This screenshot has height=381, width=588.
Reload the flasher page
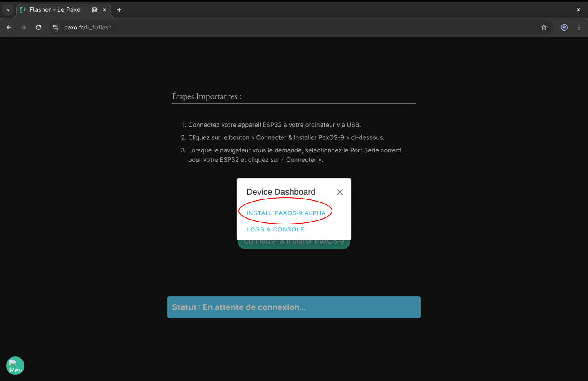[x=38, y=27]
